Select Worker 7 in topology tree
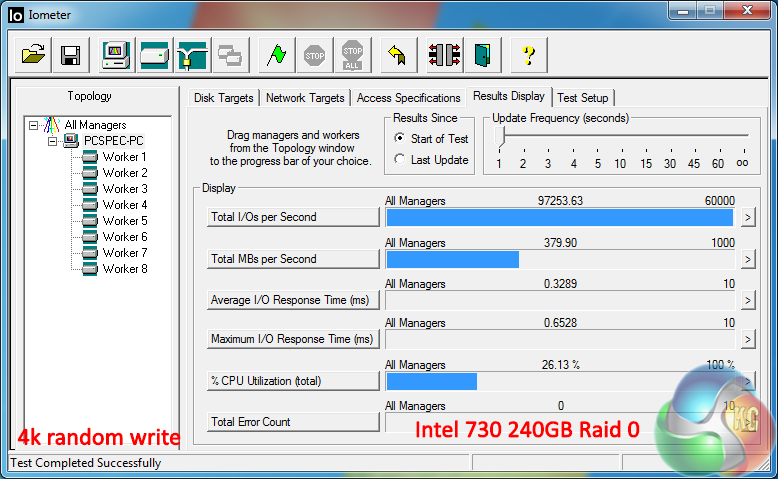This screenshot has height=479, width=778. coord(125,253)
